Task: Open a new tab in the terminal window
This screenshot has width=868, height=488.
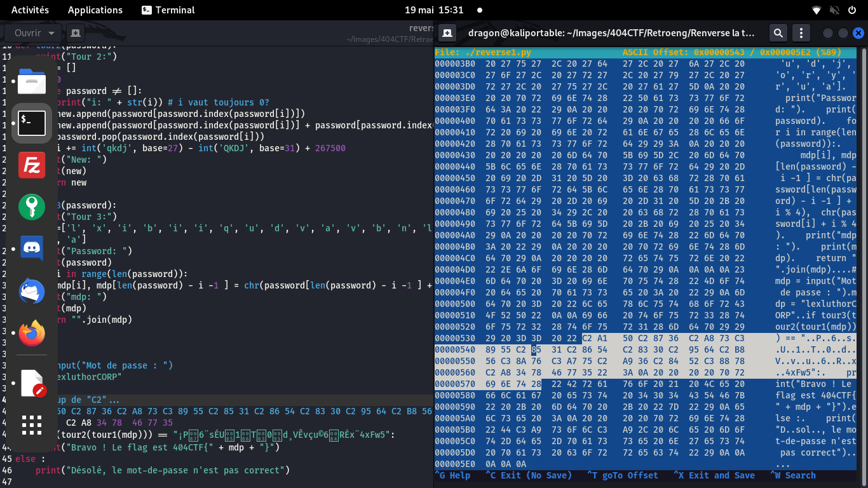Action: [447, 32]
